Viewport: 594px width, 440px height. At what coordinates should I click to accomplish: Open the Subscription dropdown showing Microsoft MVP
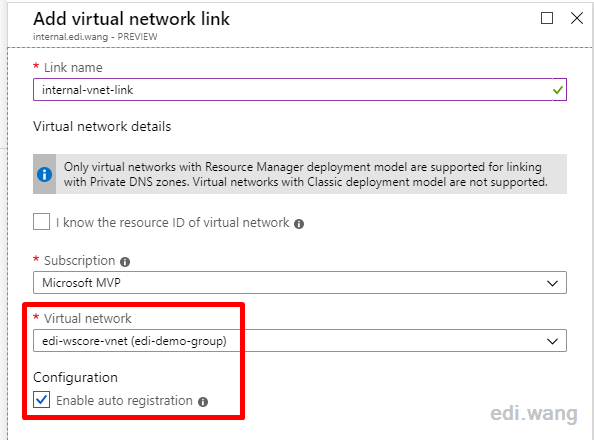click(x=300, y=283)
